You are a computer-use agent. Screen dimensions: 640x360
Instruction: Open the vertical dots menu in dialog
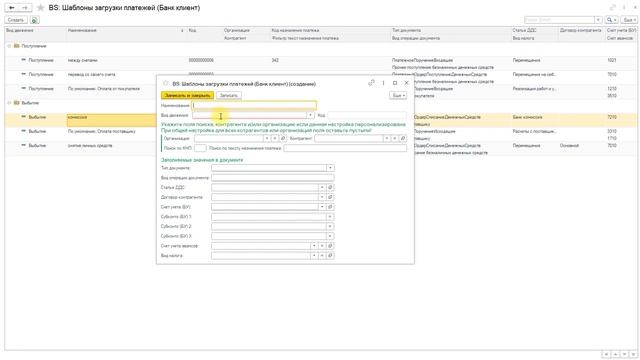pyautogui.click(x=383, y=83)
